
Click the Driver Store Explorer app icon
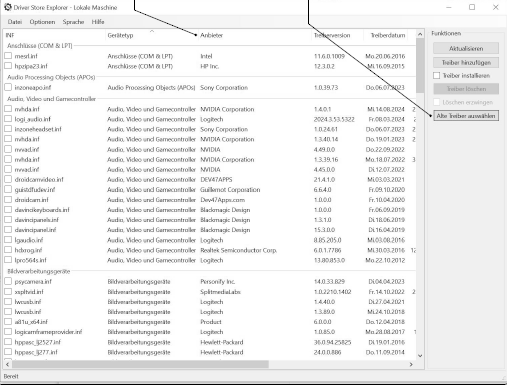(x=8, y=7)
